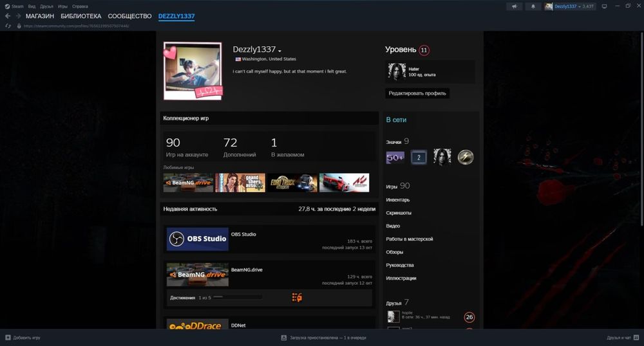The height and width of the screenshot is (346, 644).
Task: Open the Справка menu
Action: pos(80,6)
